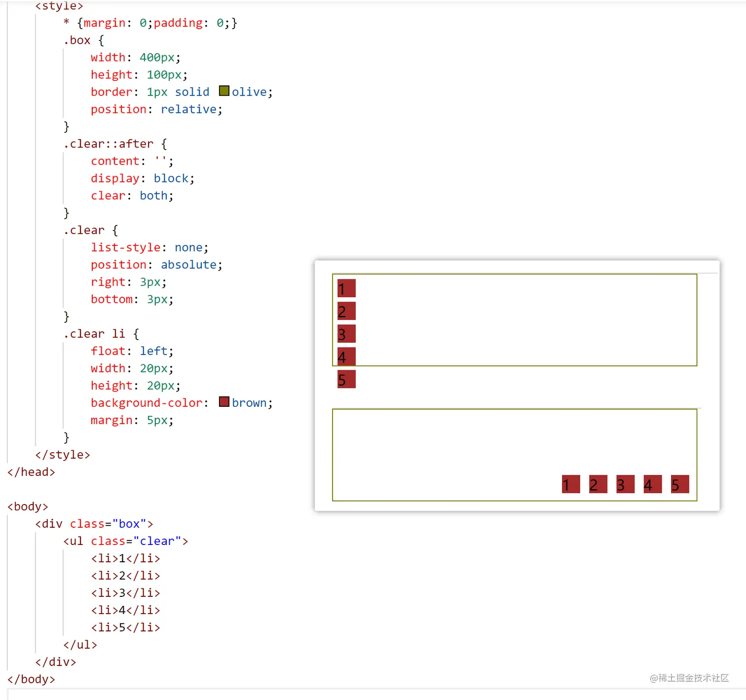Click the .clear::after selector text
The width and height of the screenshot is (746, 700).
(x=109, y=144)
